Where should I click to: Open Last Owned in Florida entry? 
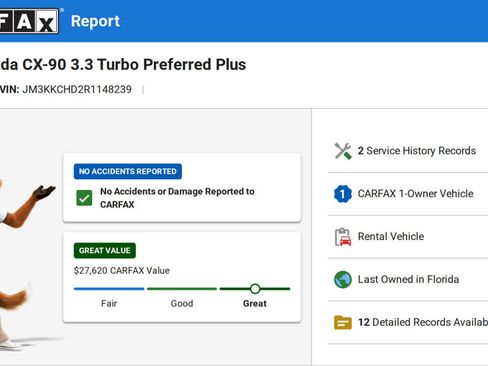point(408,279)
